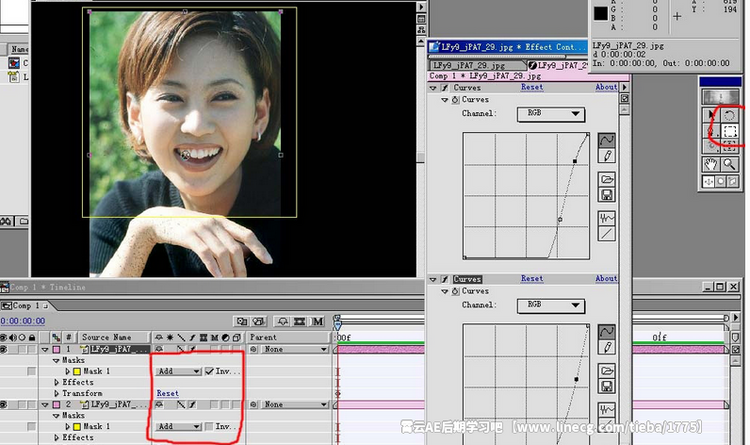
Task: Switch to second LFy9_jPA7 effect tab
Action: pos(558,66)
